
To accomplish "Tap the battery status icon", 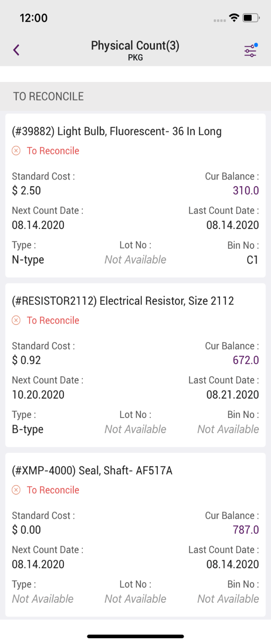I will tap(251, 18).
